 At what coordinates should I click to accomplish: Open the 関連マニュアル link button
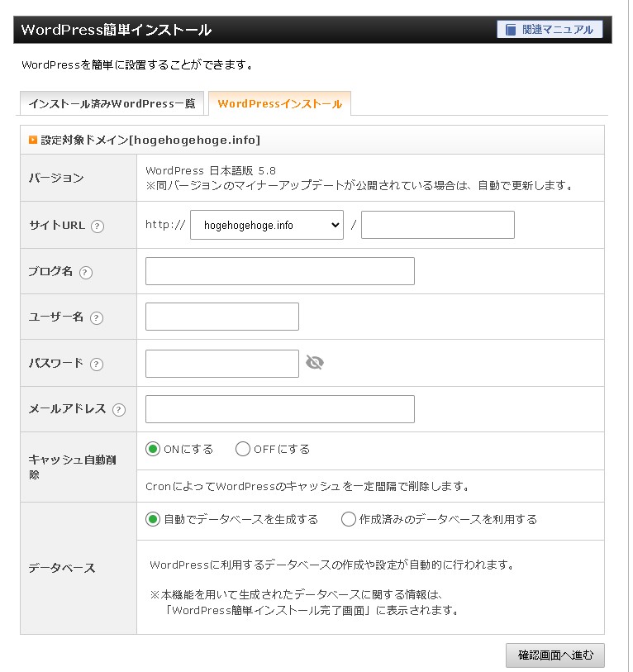click(x=550, y=30)
